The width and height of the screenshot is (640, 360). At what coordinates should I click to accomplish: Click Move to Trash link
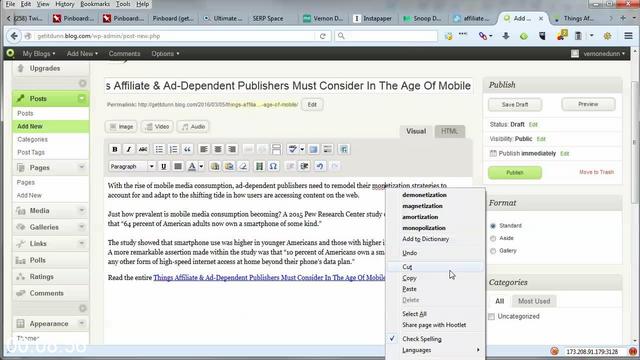(596, 172)
